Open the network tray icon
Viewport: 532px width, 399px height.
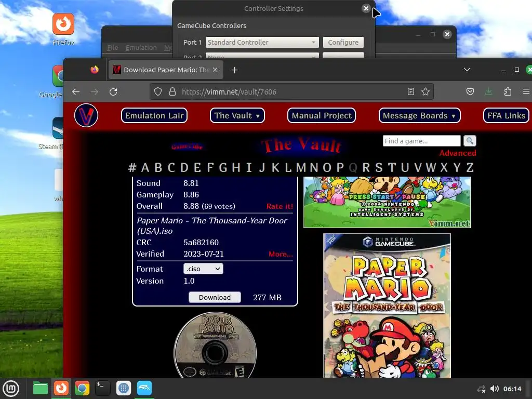[x=481, y=389]
